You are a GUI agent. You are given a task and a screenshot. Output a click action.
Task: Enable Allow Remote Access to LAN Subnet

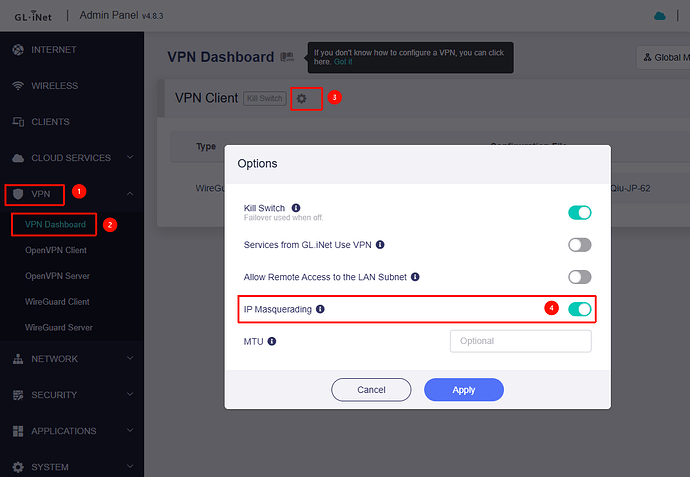tap(579, 277)
